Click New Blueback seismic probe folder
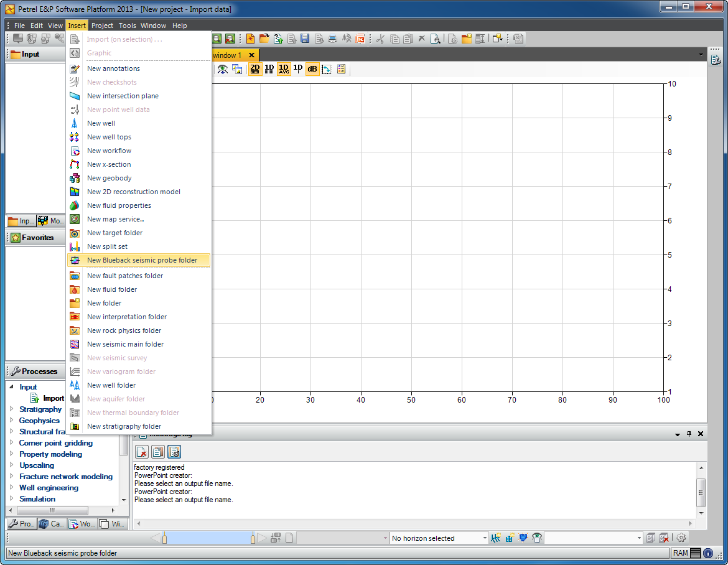728x565 pixels. pyautogui.click(x=139, y=260)
